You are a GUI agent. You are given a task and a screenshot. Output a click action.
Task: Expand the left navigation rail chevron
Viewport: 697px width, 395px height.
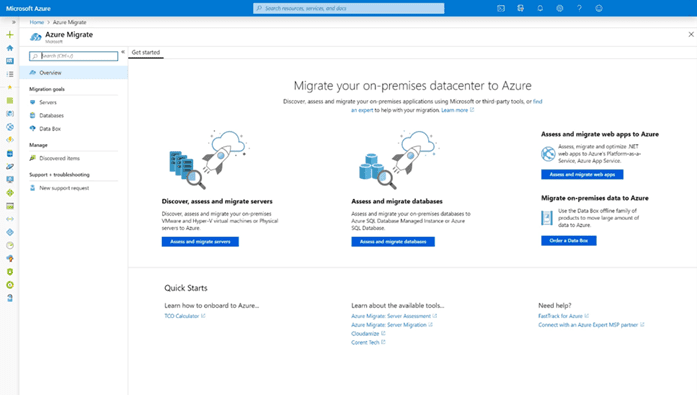click(x=14, y=22)
